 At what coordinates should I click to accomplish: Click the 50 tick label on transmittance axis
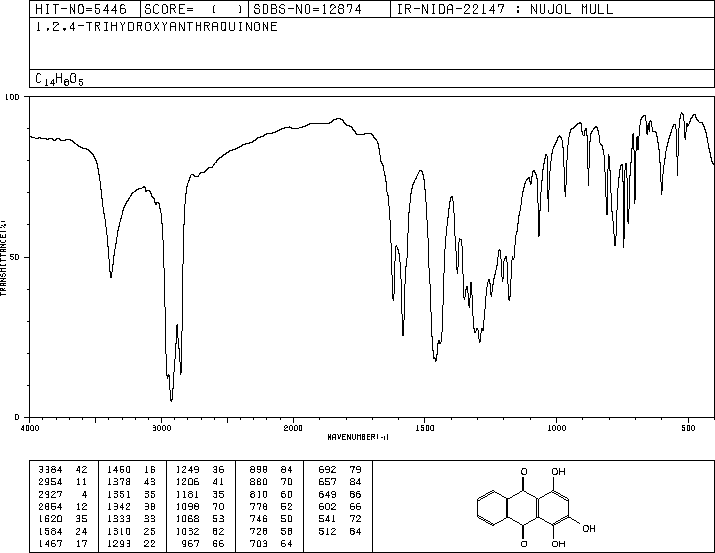tap(16, 257)
